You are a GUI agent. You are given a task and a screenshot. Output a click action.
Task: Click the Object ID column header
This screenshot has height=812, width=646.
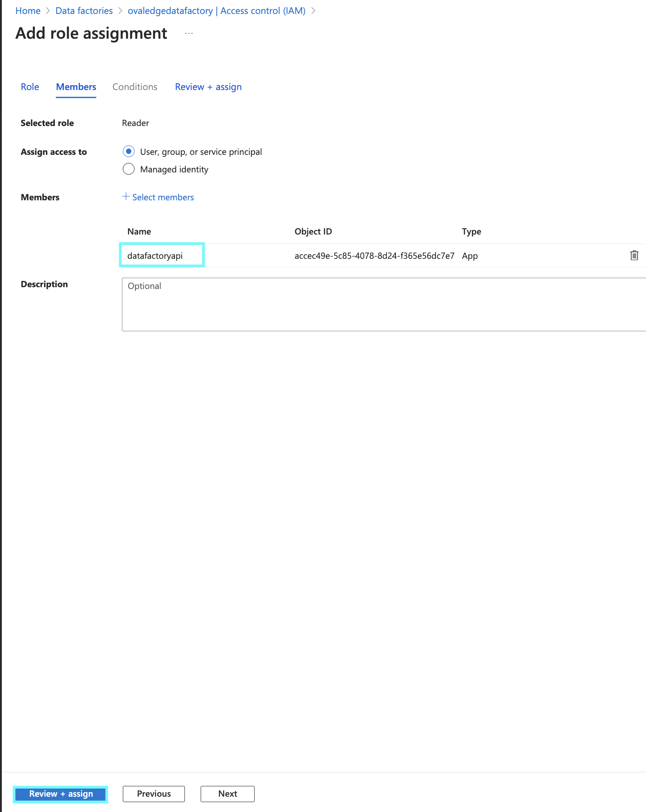[x=313, y=231]
